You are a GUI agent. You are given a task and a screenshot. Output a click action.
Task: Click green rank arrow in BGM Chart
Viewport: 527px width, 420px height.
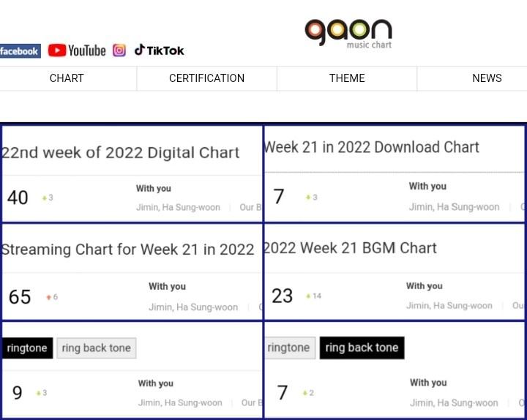[308, 296]
